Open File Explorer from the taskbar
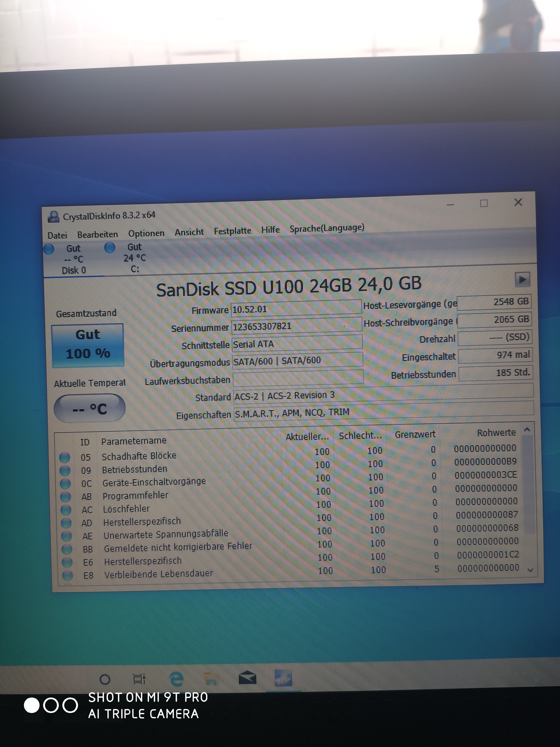Image resolution: width=560 pixels, height=747 pixels. pyautogui.click(x=211, y=678)
